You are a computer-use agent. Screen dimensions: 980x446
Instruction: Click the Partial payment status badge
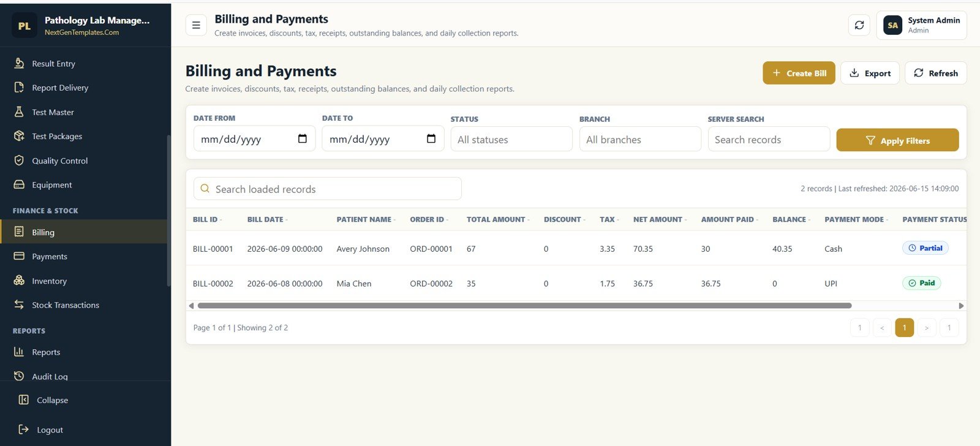coord(925,248)
